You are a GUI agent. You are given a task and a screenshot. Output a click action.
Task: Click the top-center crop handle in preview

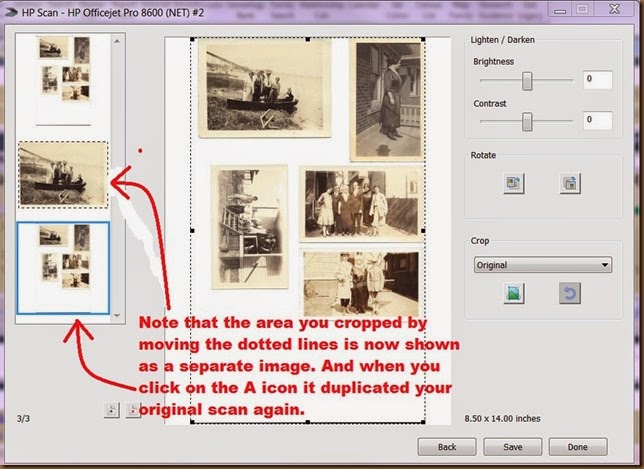(308, 39)
